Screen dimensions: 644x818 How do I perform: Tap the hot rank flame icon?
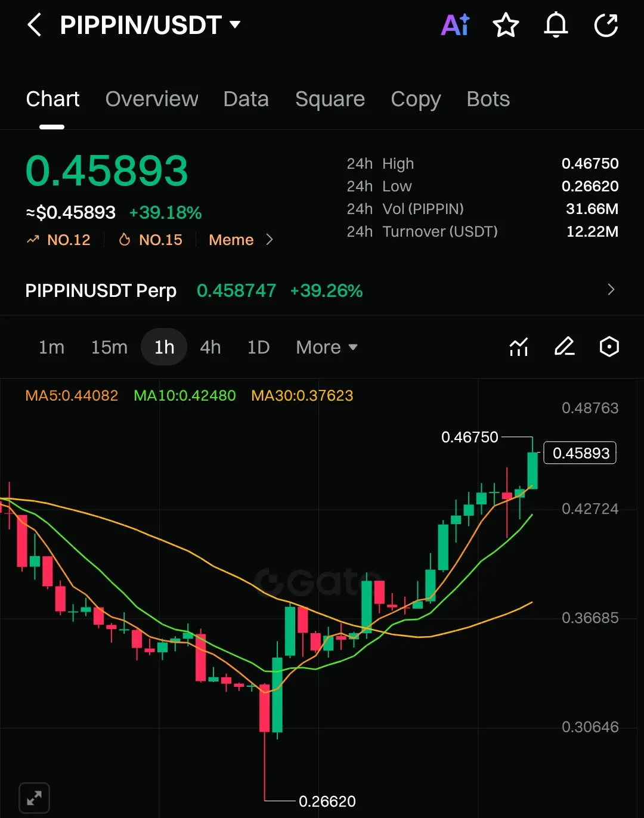pos(125,240)
